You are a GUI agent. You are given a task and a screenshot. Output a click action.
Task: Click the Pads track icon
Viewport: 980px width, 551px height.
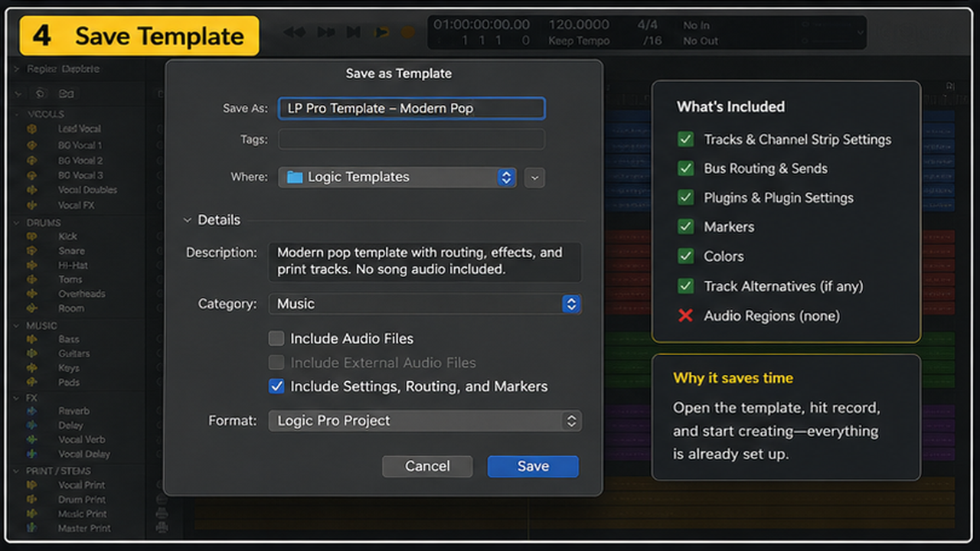pyautogui.click(x=32, y=382)
